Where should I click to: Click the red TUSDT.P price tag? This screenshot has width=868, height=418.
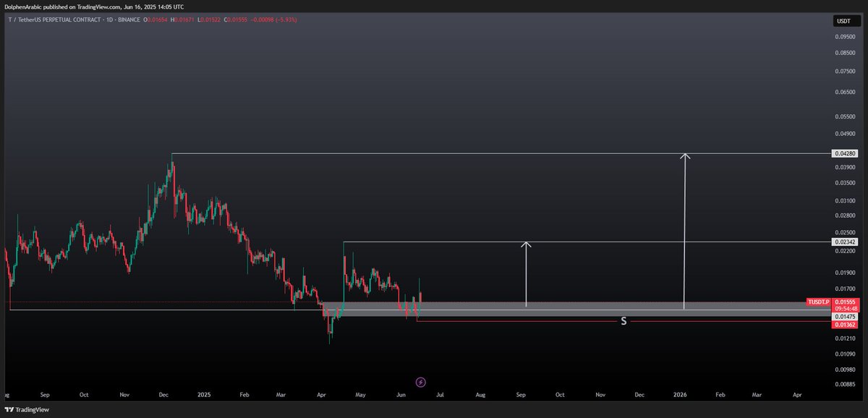pyautogui.click(x=818, y=302)
